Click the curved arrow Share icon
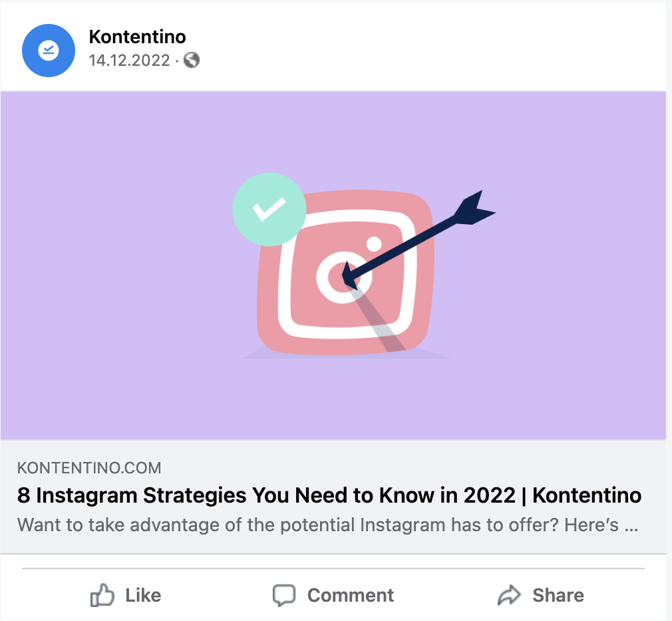 click(x=509, y=595)
